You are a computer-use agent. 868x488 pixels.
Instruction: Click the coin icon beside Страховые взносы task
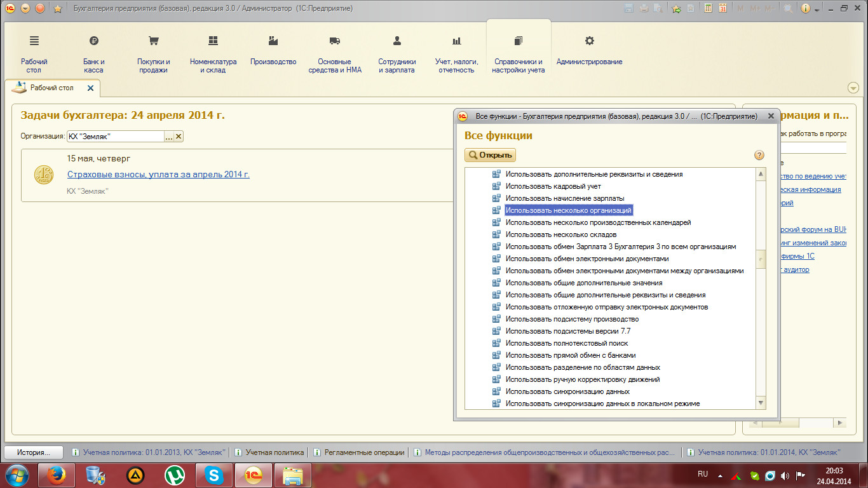(44, 175)
